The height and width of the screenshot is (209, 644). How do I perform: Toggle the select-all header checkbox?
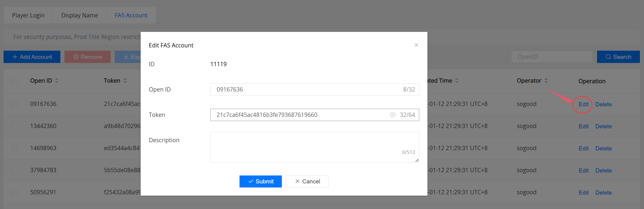(x=15, y=81)
